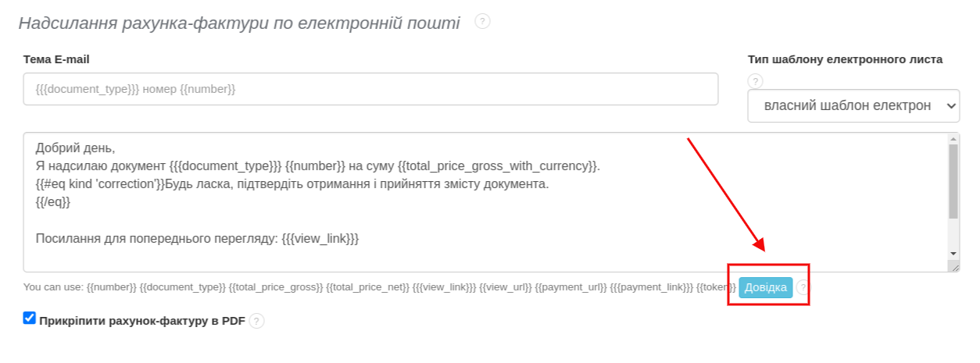The image size is (980, 363).
Task: Click help icon next to PDF attachment label
Action: coord(257,321)
